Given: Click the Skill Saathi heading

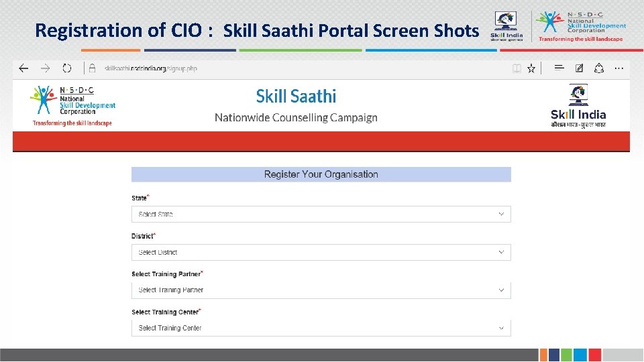Looking at the screenshot, I should tap(296, 97).
